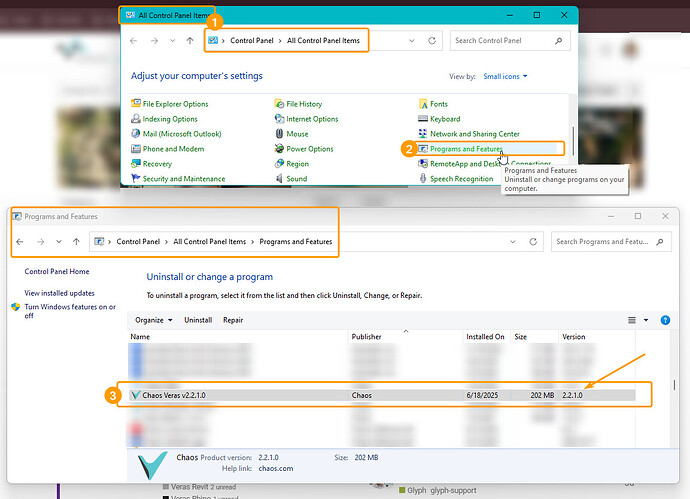
Task: Click forward arrow in Programs and Features window
Action: [x=40, y=242]
